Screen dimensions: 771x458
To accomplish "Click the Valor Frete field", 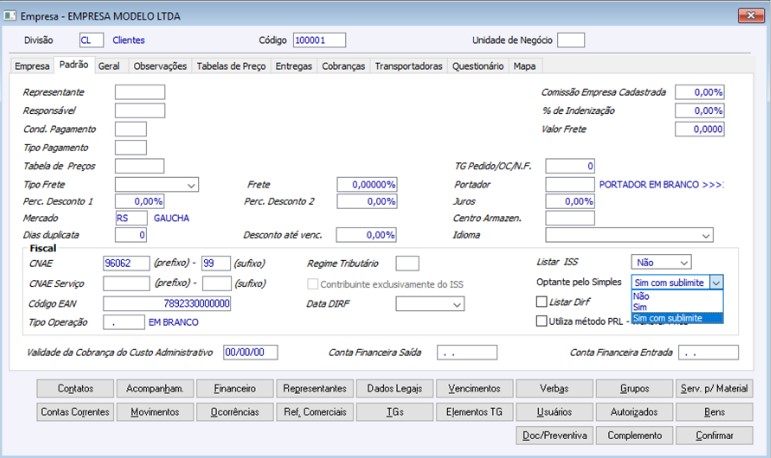I will [x=700, y=129].
